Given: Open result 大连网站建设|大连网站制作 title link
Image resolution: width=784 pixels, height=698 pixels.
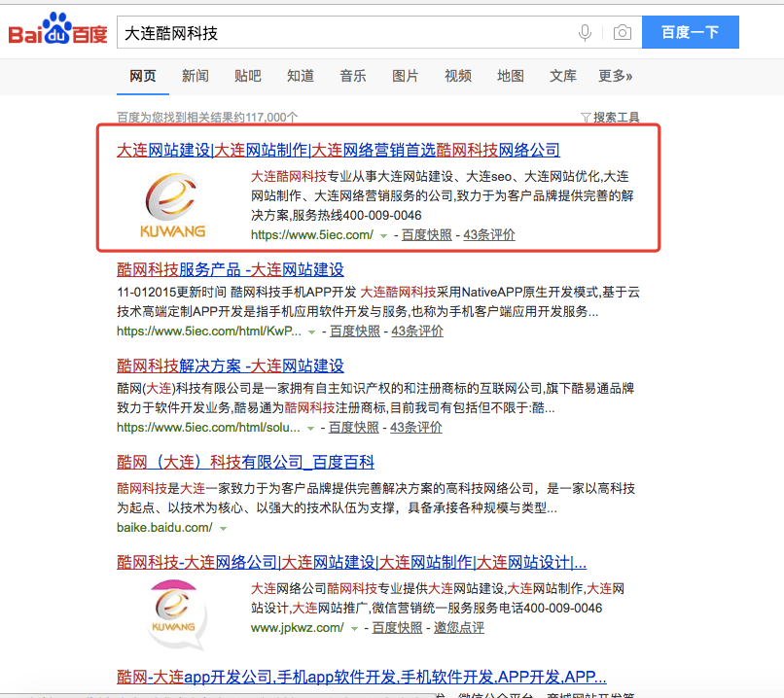Looking at the screenshot, I should click(339, 150).
